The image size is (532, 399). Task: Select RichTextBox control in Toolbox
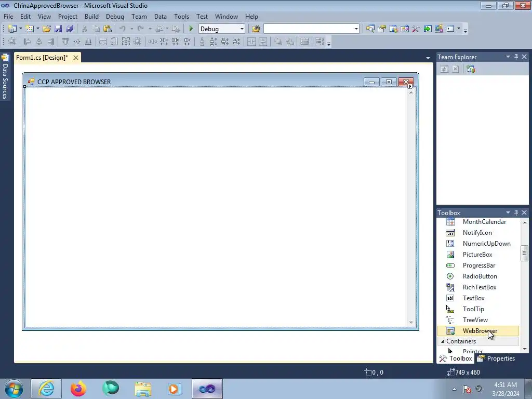(478, 287)
